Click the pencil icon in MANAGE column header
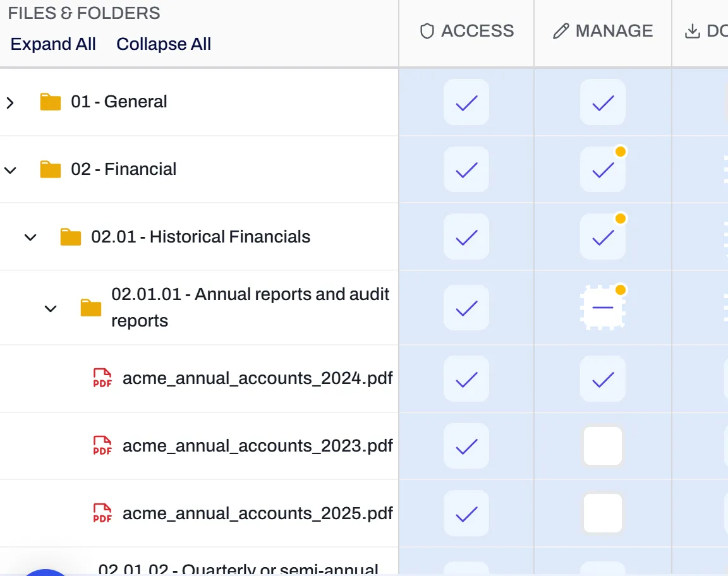Image resolution: width=728 pixels, height=576 pixels. point(561,30)
